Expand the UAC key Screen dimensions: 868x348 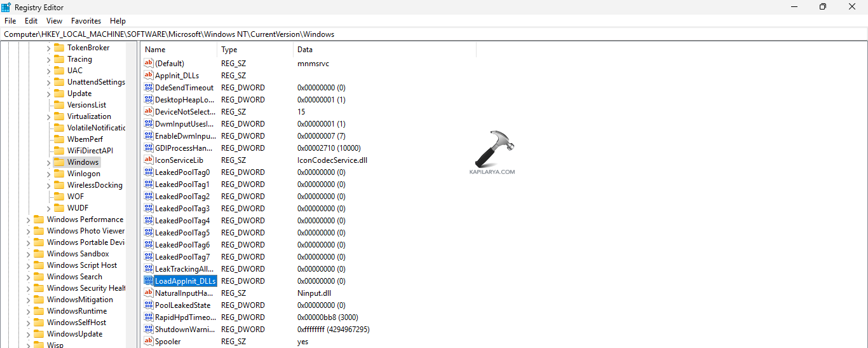click(x=48, y=71)
